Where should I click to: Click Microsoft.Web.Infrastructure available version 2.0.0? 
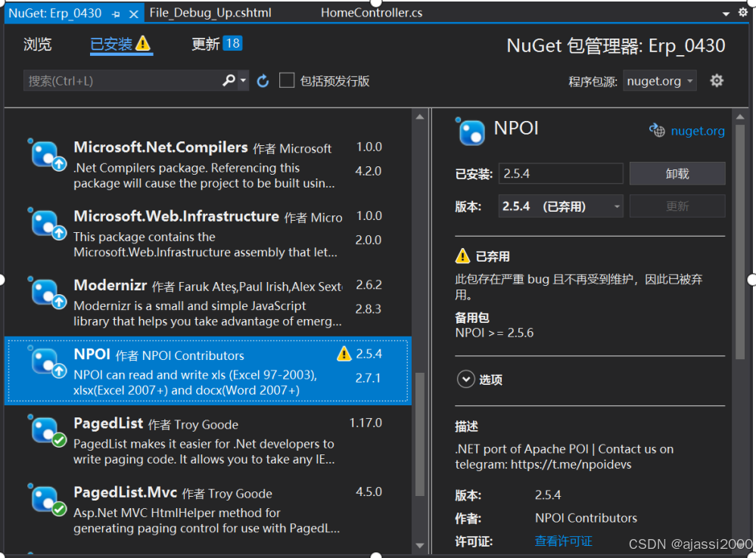pyautogui.click(x=368, y=240)
